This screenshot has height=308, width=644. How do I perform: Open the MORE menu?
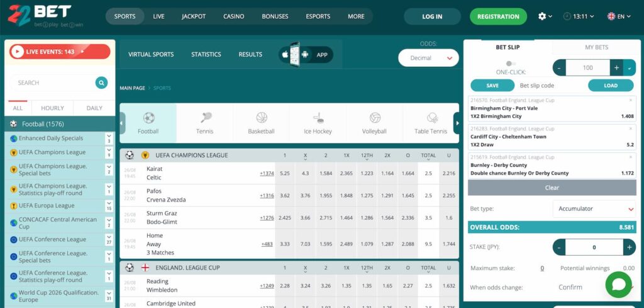click(356, 16)
